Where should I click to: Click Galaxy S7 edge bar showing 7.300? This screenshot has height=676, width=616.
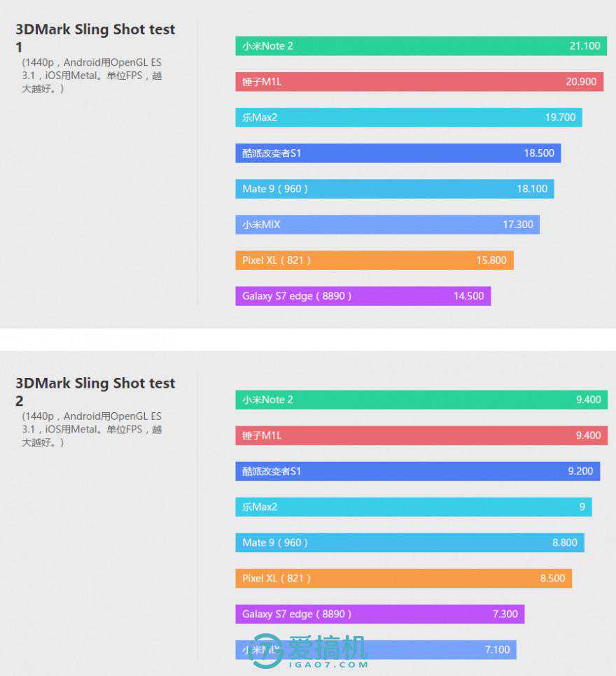point(379,614)
